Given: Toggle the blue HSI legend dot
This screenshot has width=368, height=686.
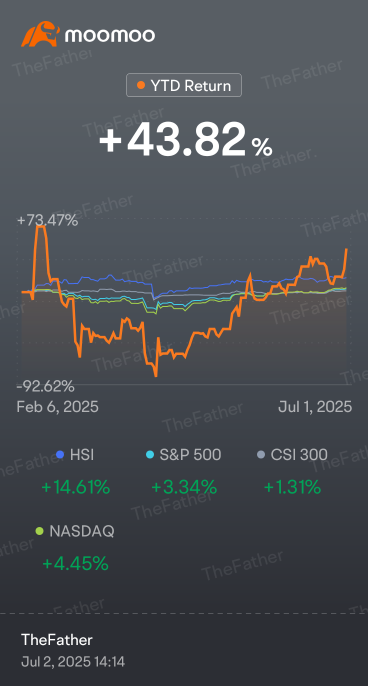Looking at the screenshot, I should pyautogui.click(x=60, y=455).
